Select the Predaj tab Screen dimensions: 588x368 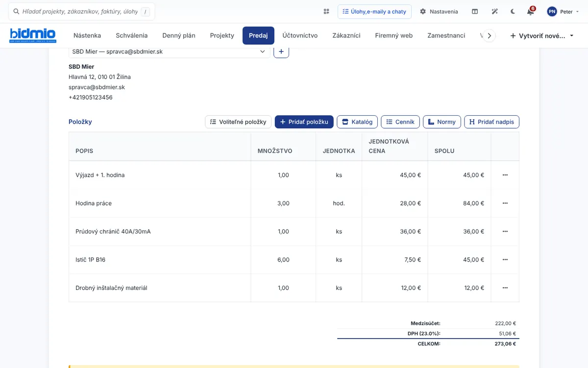[x=258, y=35]
